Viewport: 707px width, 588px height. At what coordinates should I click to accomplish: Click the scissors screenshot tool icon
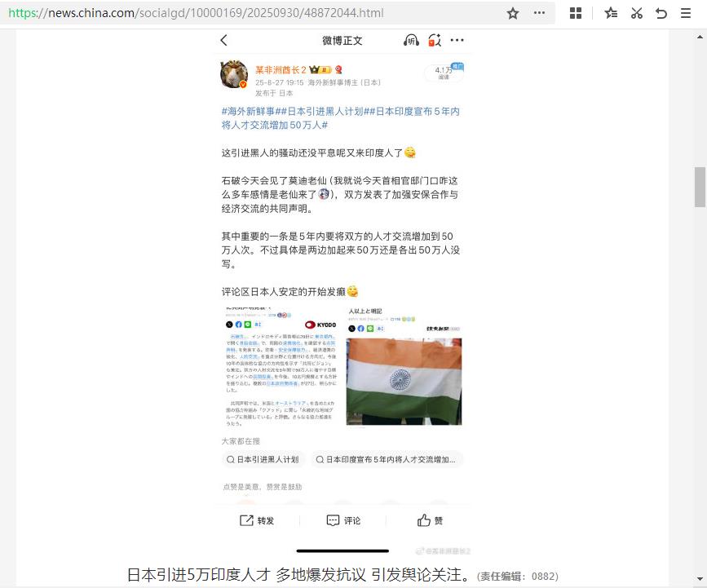637,13
